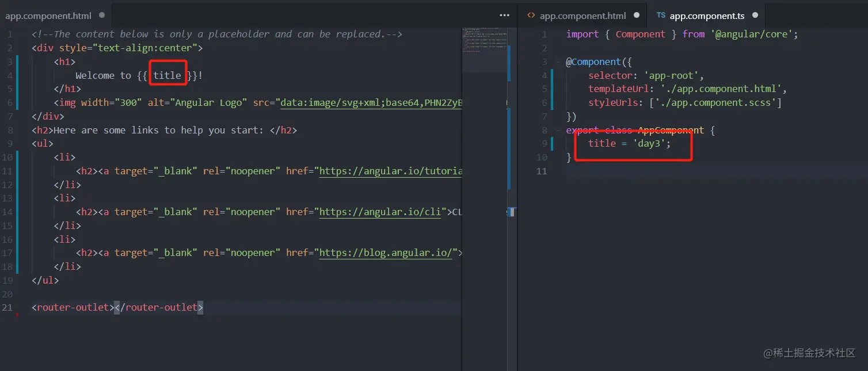Close unsaved app.component.html tab in left group
868x371 pixels.
(x=102, y=16)
